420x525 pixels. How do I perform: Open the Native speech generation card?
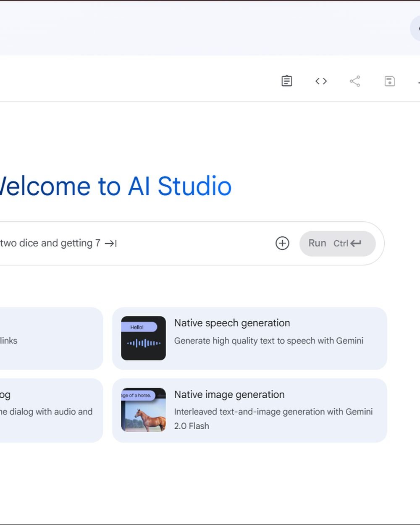pyautogui.click(x=249, y=339)
